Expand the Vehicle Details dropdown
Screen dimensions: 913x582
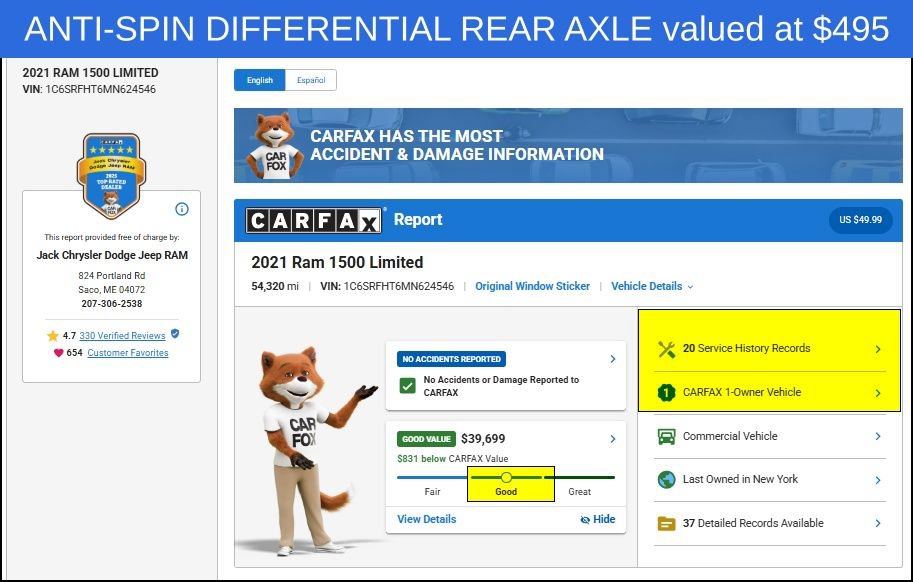tap(652, 286)
